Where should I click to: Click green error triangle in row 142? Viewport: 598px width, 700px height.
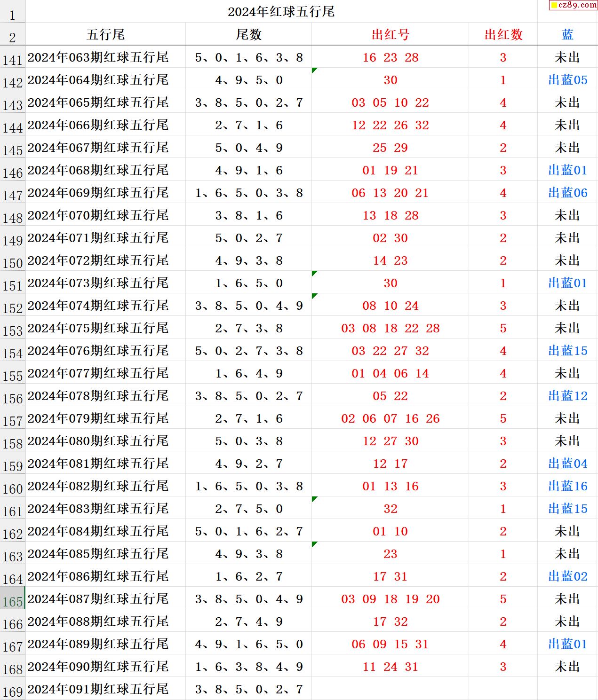pos(314,70)
